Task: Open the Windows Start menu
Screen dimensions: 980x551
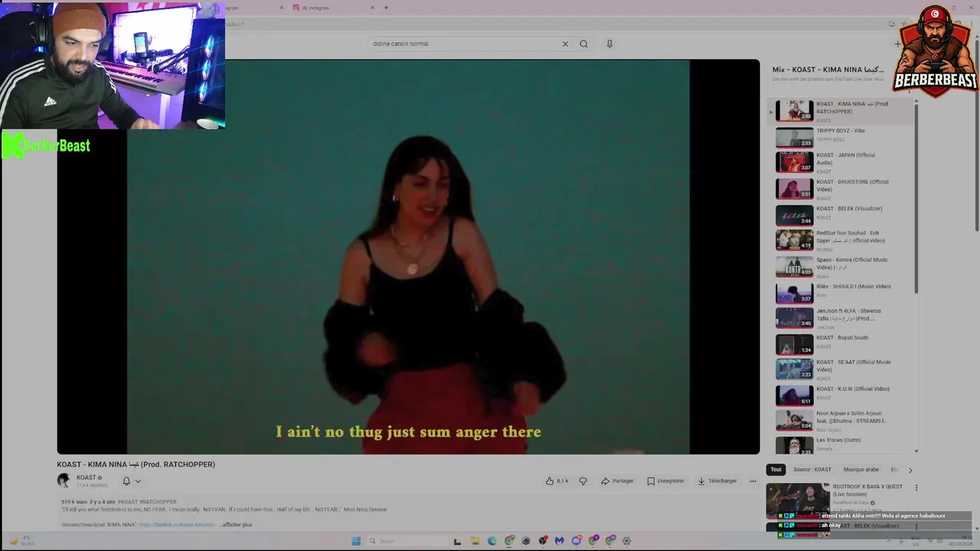Action: pos(356,541)
